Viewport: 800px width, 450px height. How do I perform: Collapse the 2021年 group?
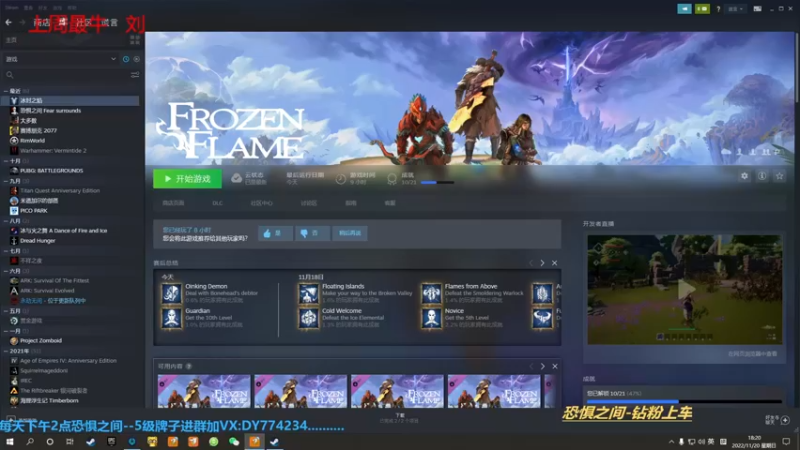coord(6,351)
